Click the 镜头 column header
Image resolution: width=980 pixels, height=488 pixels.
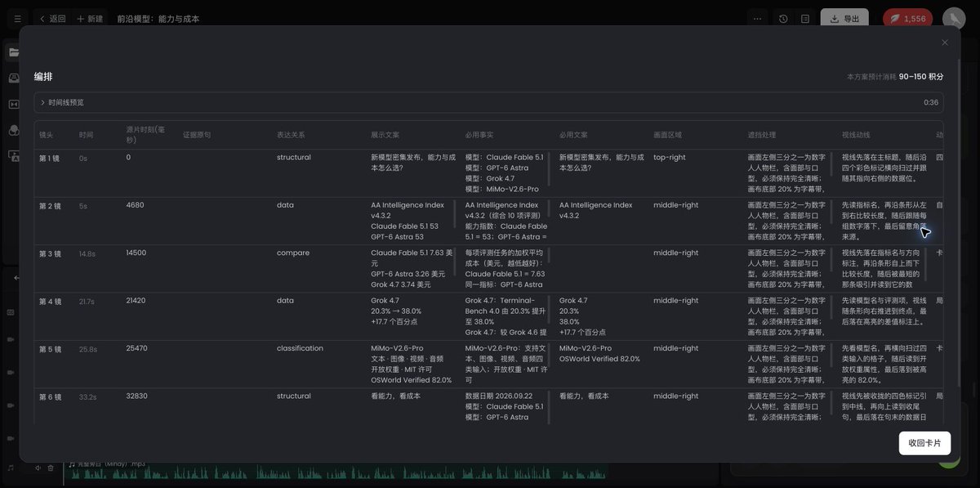pos(47,135)
